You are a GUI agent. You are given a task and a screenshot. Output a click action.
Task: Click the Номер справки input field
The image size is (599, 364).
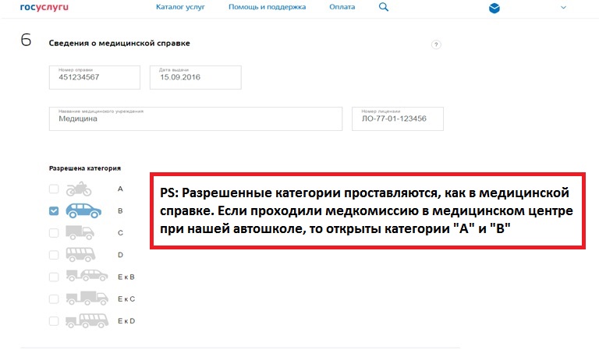(x=95, y=77)
